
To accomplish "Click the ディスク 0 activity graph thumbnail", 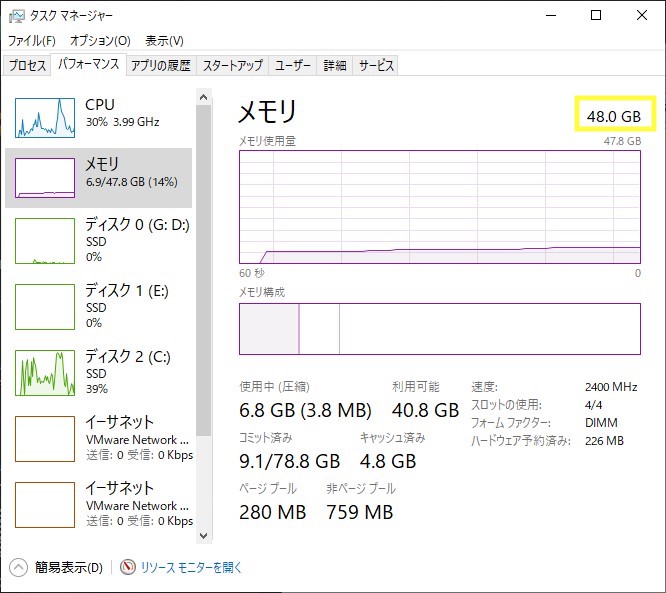I will [x=45, y=241].
